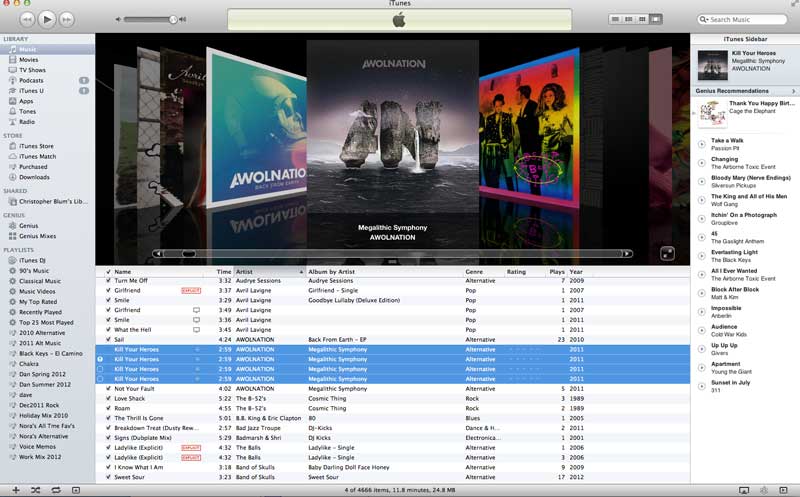800x497 pixels.
Task: Uncheck the Sail song checkbox
Action: click(108, 339)
